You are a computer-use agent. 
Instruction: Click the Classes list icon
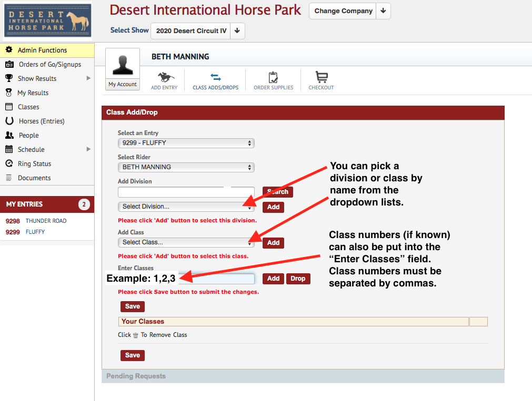[9, 107]
